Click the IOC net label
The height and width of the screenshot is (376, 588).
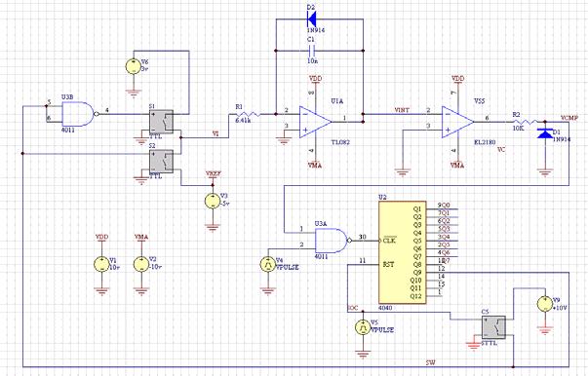coord(353,308)
